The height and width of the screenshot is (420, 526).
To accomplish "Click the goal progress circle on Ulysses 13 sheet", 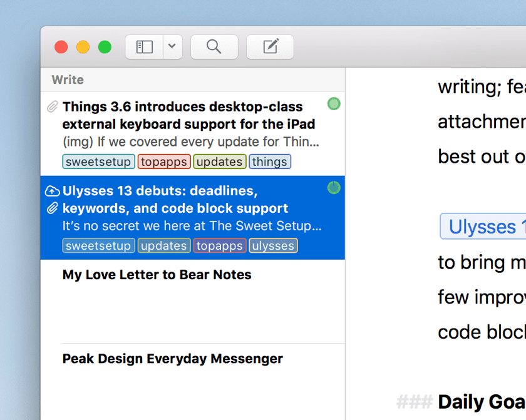I will tap(334, 188).
